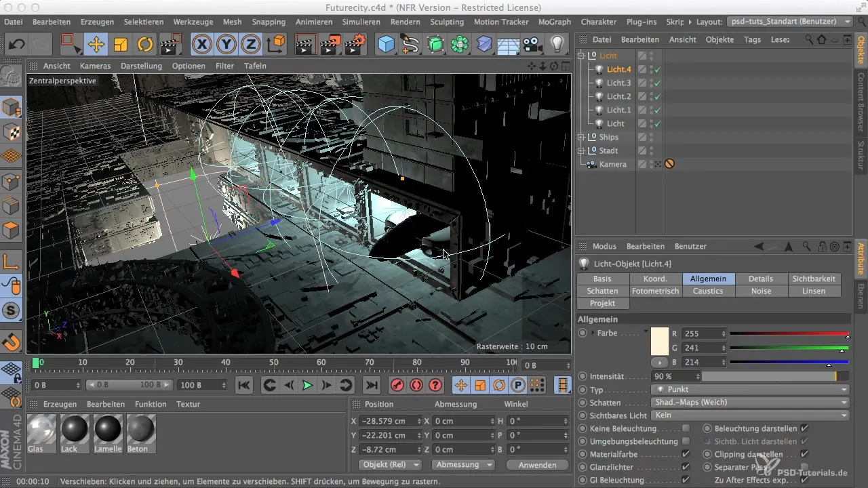
Task: Select the Scale tool
Action: (x=120, y=45)
